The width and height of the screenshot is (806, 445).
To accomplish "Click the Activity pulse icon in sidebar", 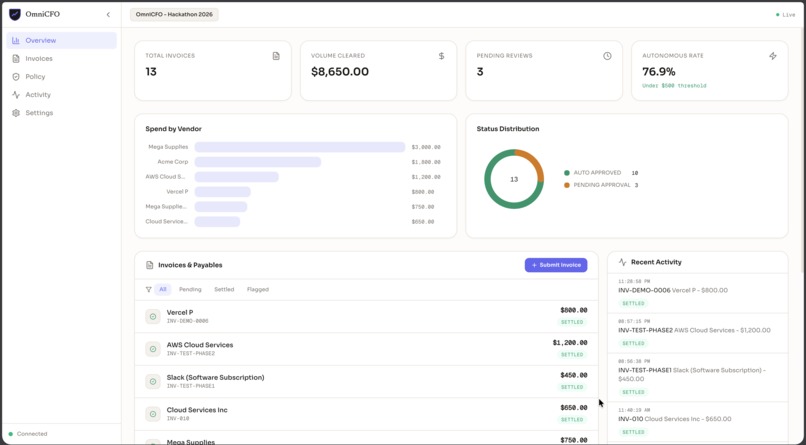I will tap(16, 95).
